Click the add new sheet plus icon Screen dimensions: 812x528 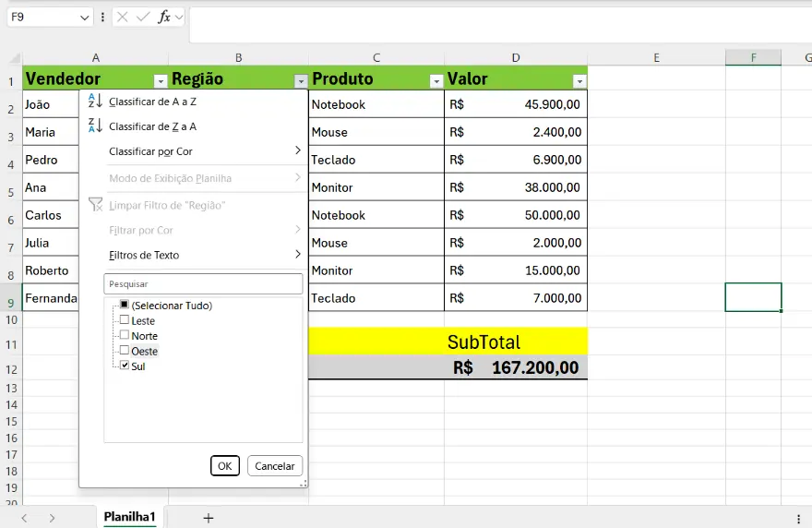point(209,518)
